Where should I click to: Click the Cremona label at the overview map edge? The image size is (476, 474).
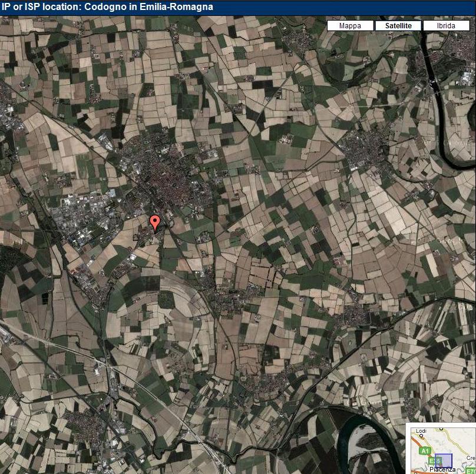pyautogui.click(x=471, y=457)
